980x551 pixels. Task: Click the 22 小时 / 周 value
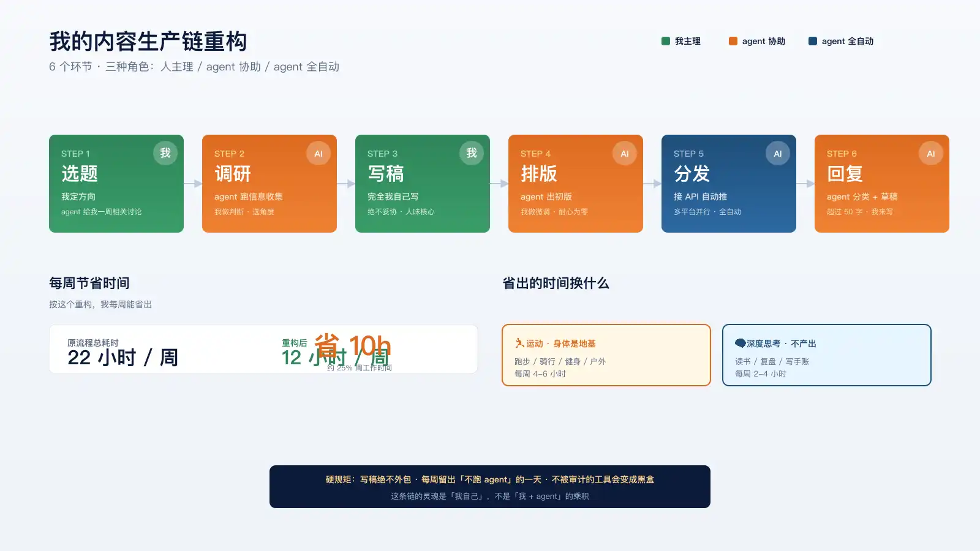tap(123, 358)
